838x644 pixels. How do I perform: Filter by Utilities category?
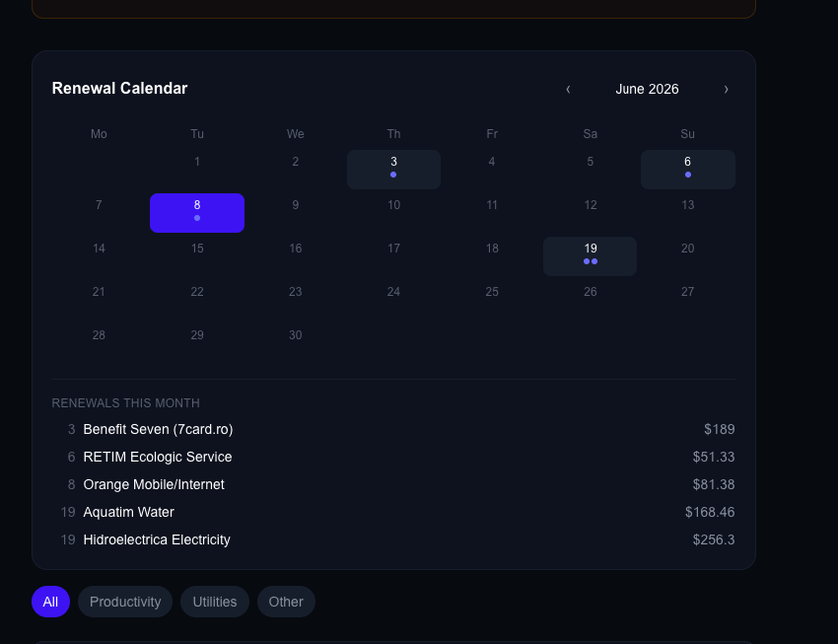click(x=215, y=602)
